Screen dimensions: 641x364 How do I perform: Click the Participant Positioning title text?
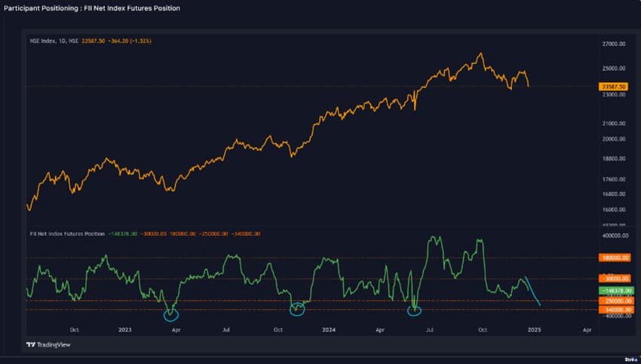92,8
